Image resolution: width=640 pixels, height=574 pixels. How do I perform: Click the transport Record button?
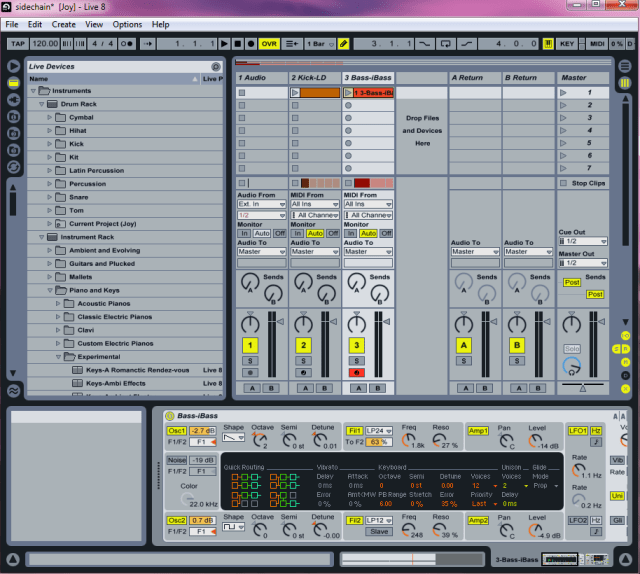(251, 44)
